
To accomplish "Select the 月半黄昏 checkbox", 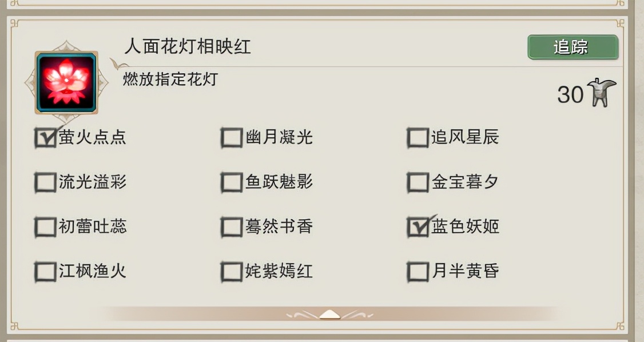I will [418, 271].
